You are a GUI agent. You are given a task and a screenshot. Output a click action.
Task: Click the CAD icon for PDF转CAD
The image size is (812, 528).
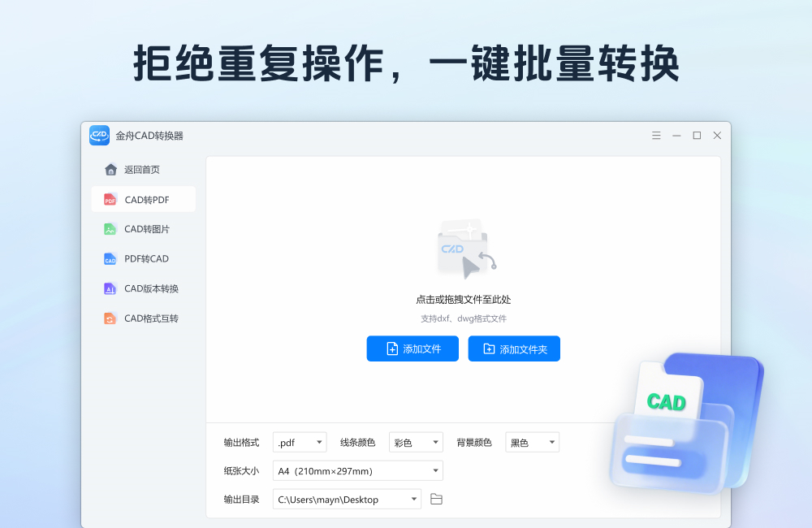[x=110, y=259]
